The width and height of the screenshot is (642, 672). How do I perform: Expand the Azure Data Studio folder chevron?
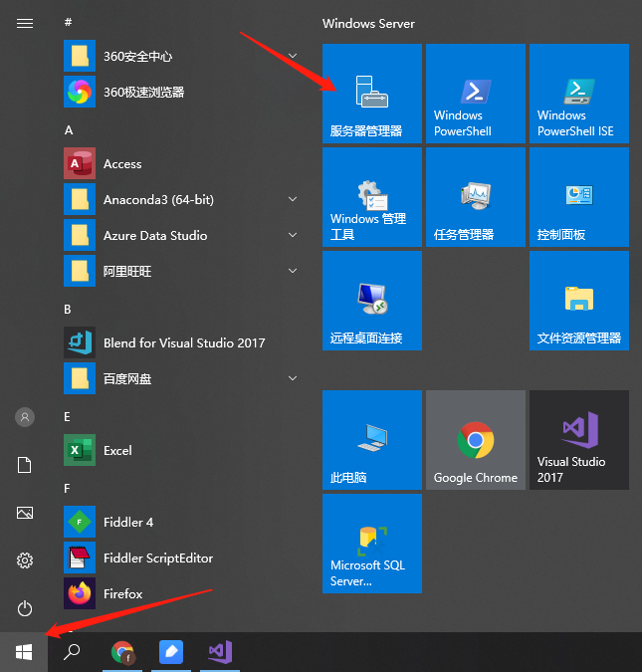click(x=293, y=235)
